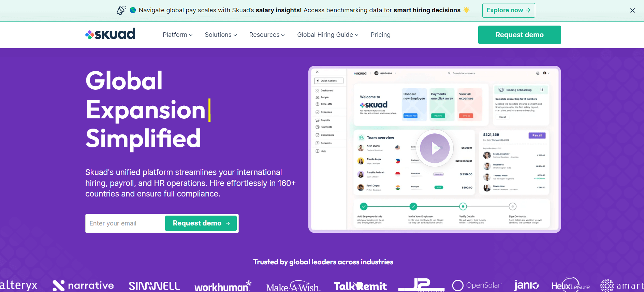The image size is (644, 292).
Task: Select People in preview sidebar
Action: (x=322, y=97)
